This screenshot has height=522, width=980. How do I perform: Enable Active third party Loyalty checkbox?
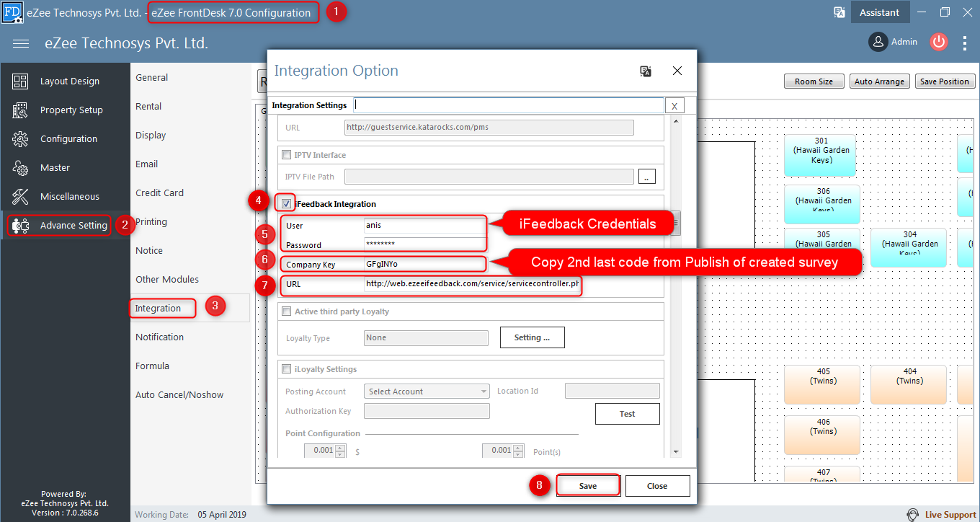[x=287, y=311]
